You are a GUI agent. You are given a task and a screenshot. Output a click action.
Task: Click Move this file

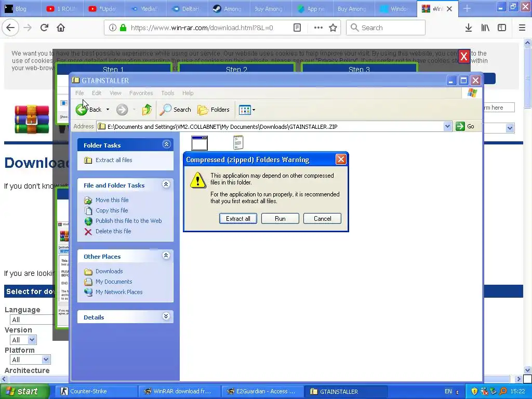coord(112,200)
